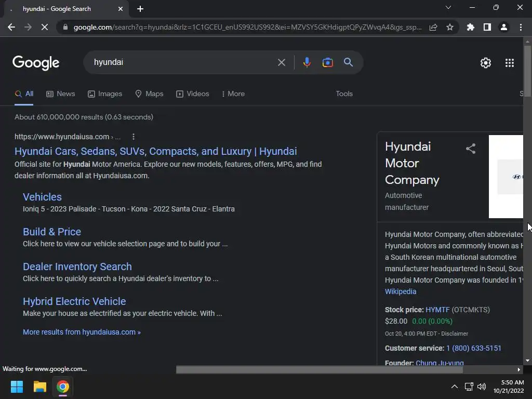The image size is (532, 399).
Task: Clear the search box text
Action: (x=281, y=62)
